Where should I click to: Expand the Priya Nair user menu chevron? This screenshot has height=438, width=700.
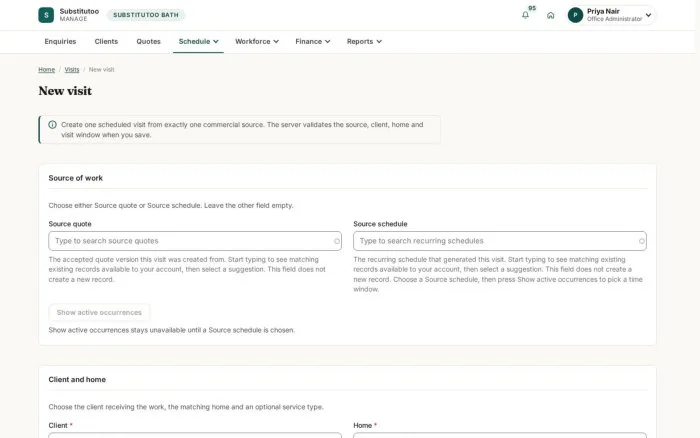pyautogui.click(x=648, y=15)
